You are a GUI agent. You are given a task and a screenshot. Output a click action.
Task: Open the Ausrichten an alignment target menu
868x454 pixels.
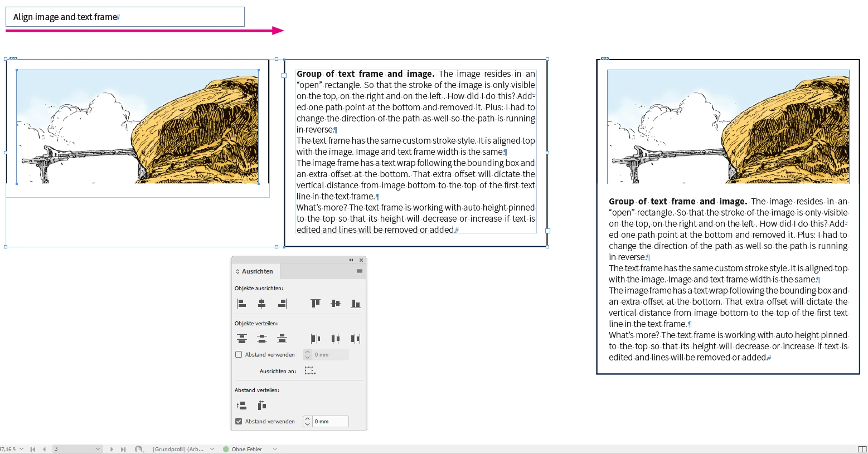(x=311, y=371)
